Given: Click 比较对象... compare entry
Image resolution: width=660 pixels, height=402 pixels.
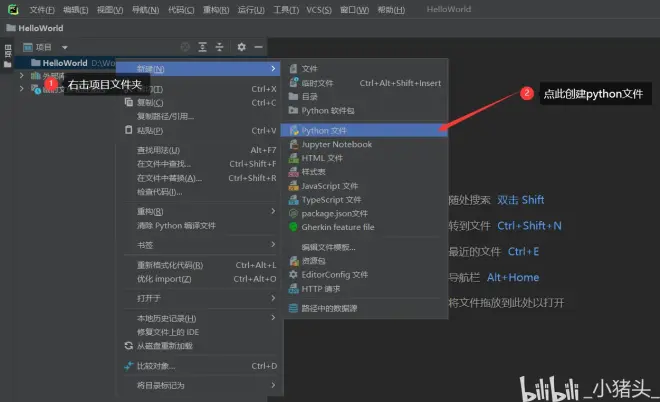Looking at the screenshot, I should 200,366.
